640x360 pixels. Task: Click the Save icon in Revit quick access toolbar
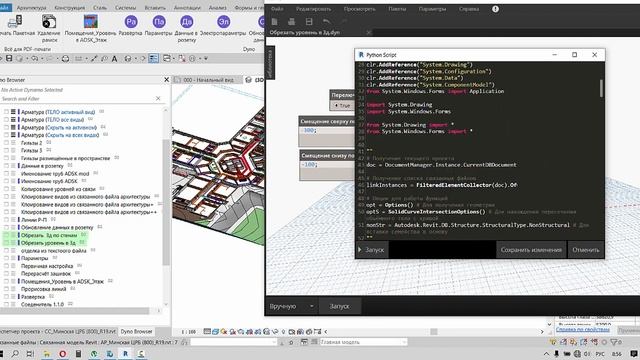pos(9,59)
